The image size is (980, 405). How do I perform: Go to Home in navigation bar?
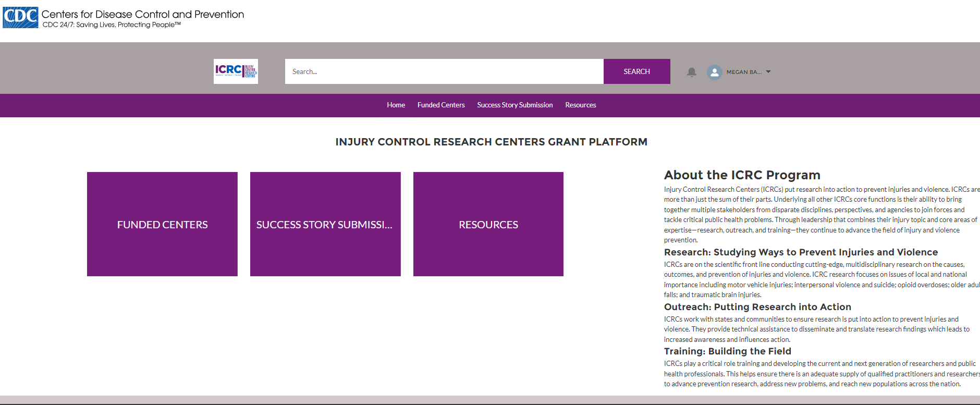pos(396,105)
